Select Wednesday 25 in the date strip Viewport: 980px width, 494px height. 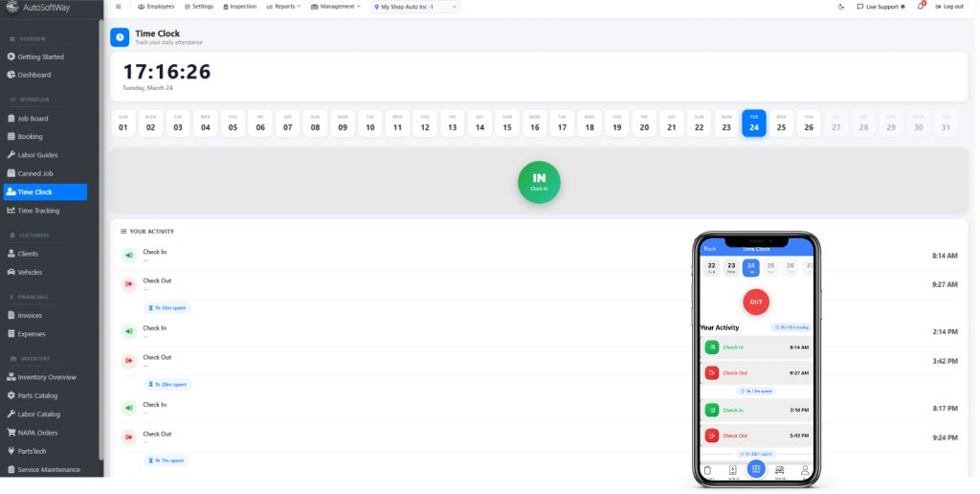coord(781,123)
